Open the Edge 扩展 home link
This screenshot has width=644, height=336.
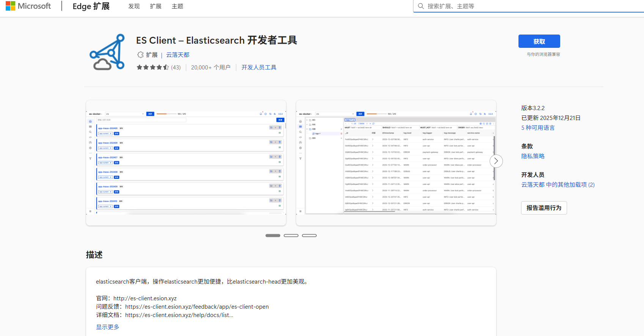[x=91, y=6]
